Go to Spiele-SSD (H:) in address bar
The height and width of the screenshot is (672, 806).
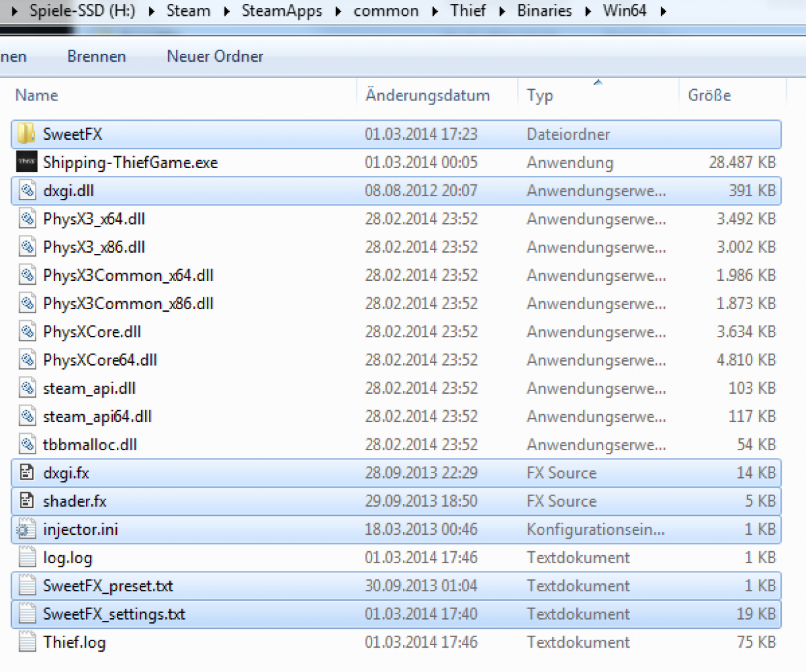click(x=82, y=10)
